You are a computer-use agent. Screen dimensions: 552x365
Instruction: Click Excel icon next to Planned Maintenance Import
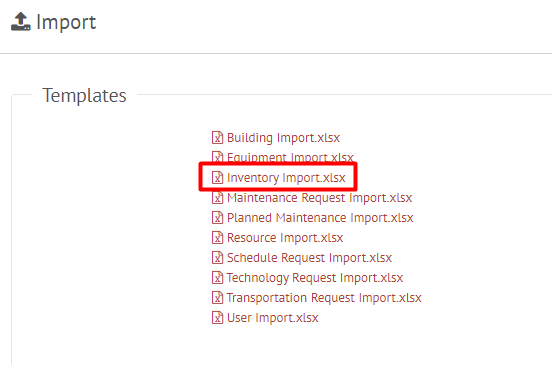[217, 218]
